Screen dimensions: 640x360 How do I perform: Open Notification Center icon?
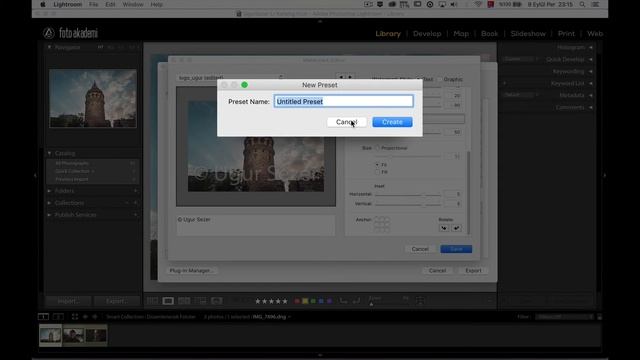coord(596,4)
